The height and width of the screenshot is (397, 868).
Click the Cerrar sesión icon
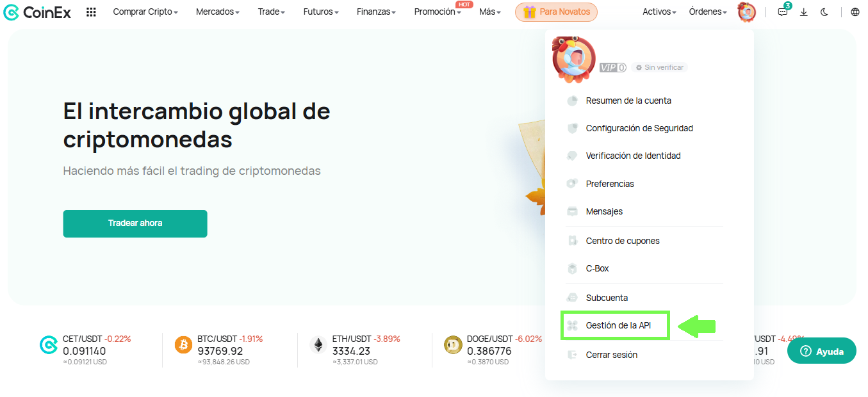[x=573, y=355]
